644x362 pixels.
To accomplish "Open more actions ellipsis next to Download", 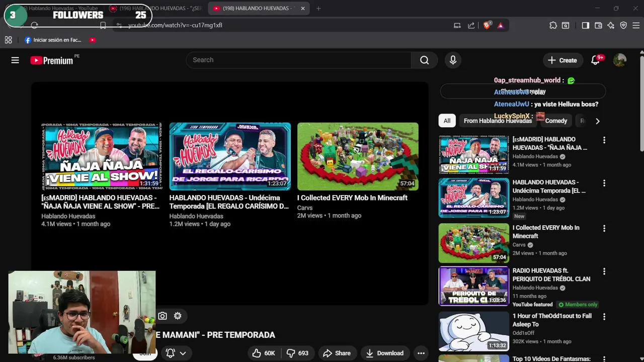I will 421,353.
